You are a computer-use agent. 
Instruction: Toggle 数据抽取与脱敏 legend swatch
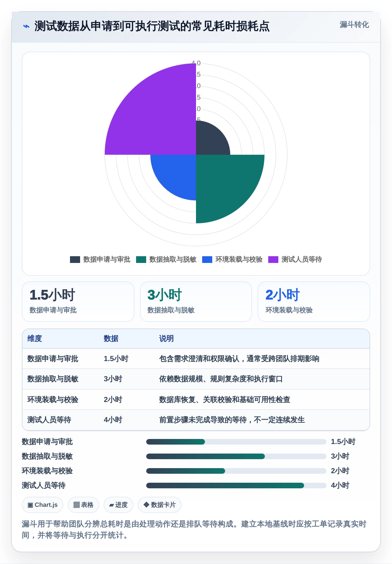click(141, 260)
